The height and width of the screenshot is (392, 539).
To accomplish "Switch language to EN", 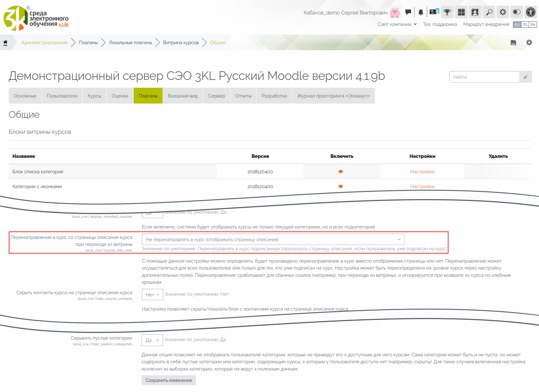I will point(533,25).
